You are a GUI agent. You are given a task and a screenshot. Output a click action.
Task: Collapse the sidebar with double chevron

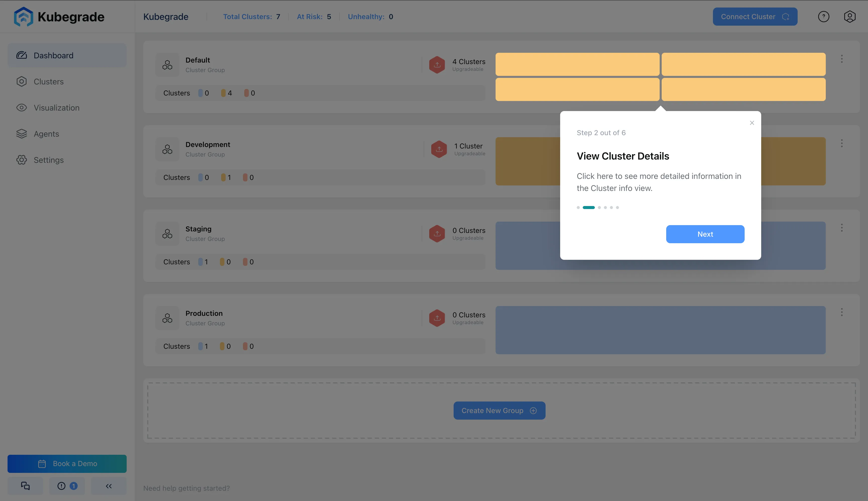[x=109, y=486]
